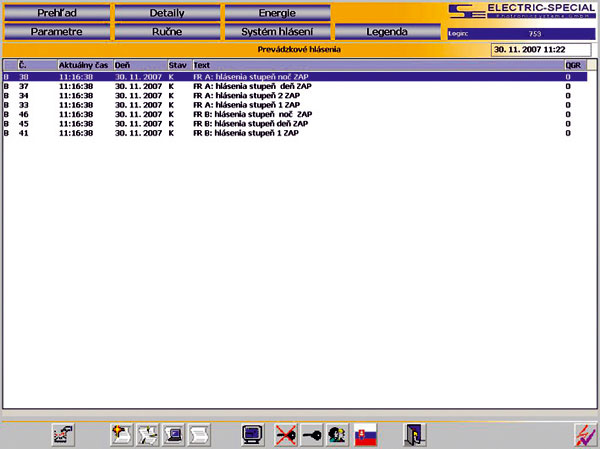The image size is (600, 449).
Task: Open the user administration person icon
Action: tap(336, 434)
